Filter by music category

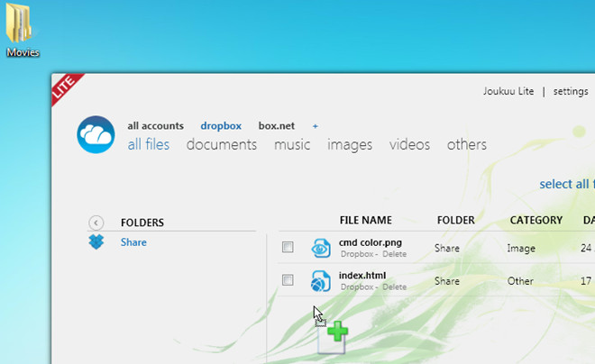point(292,144)
